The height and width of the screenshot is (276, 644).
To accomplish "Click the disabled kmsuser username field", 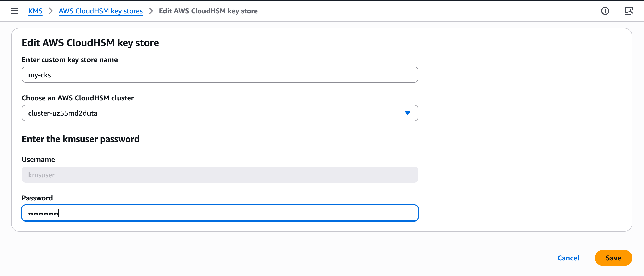I will (x=220, y=175).
